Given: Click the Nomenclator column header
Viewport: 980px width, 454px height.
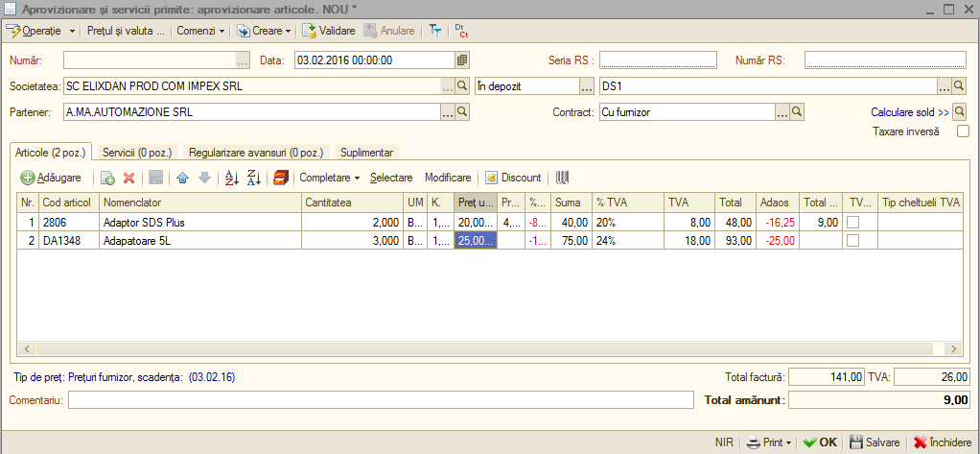Looking at the screenshot, I should (200, 203).
